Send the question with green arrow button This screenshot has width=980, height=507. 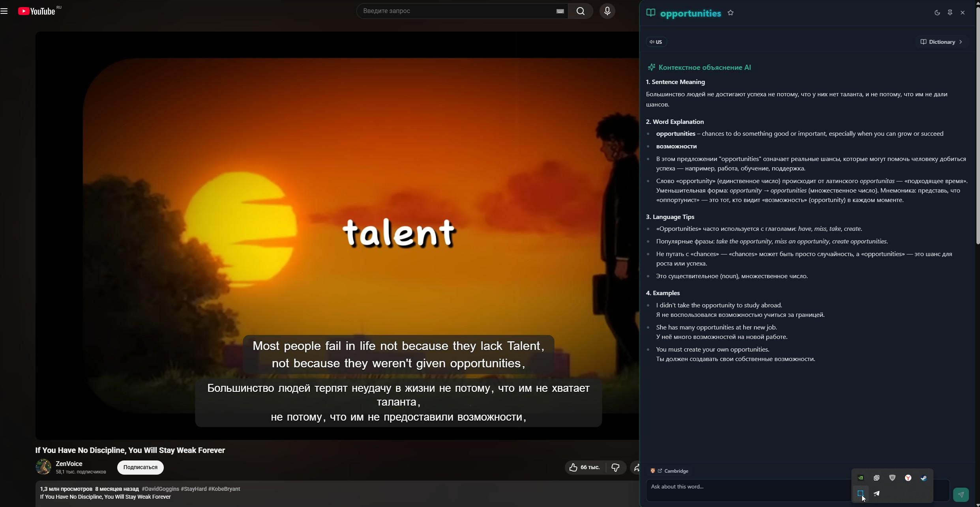[x=961, y=494]
